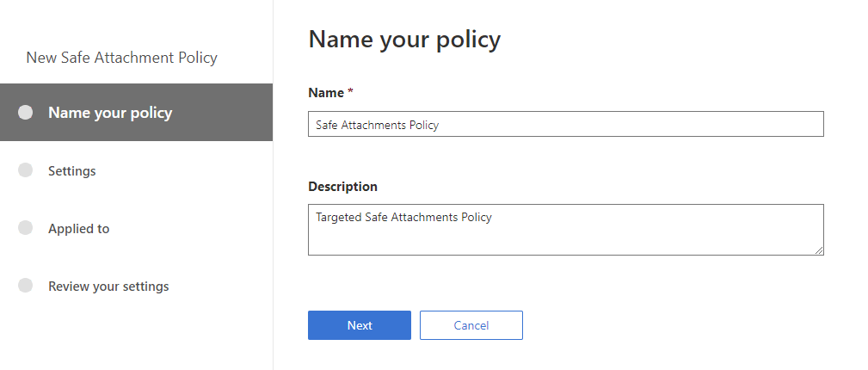The width and height of the screenshot is (868, 370).
Task: Click the New Safe Attachment Policy title
Action: point(121,58)
